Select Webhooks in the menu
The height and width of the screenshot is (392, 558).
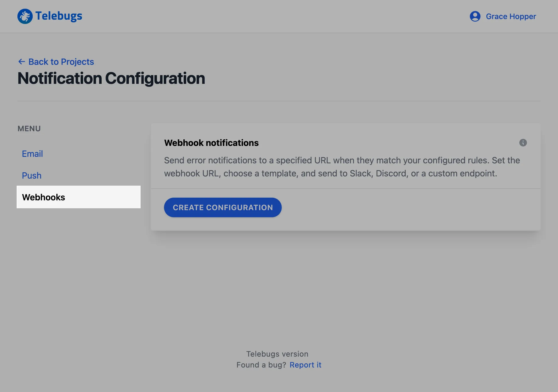pyautogui.click(x=78, y=197)
